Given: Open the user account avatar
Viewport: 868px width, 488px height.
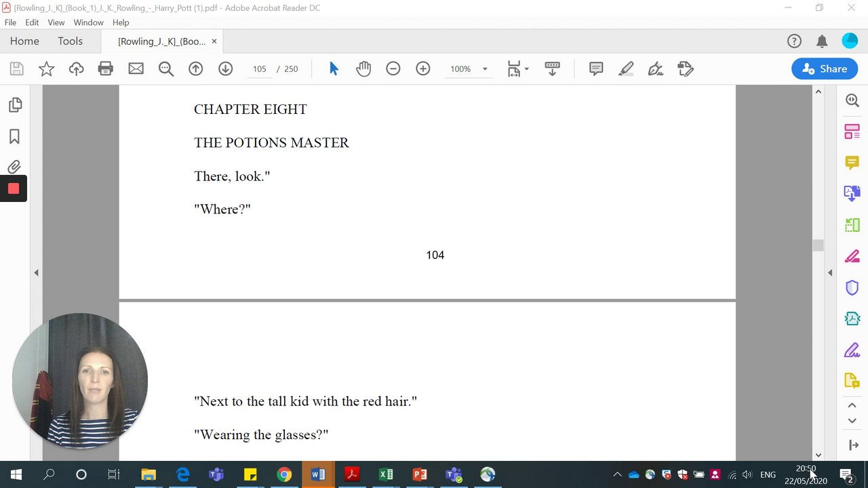Looking at the screenshot, I should tap(850, 41).
